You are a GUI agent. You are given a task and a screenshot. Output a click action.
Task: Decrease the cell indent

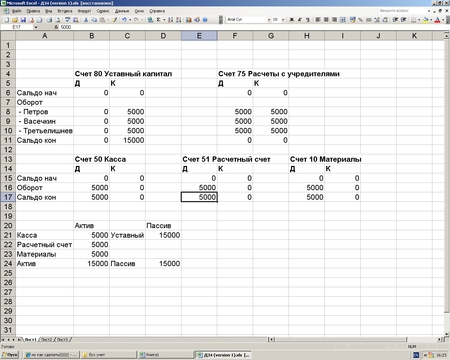click(x=395, y=20)
